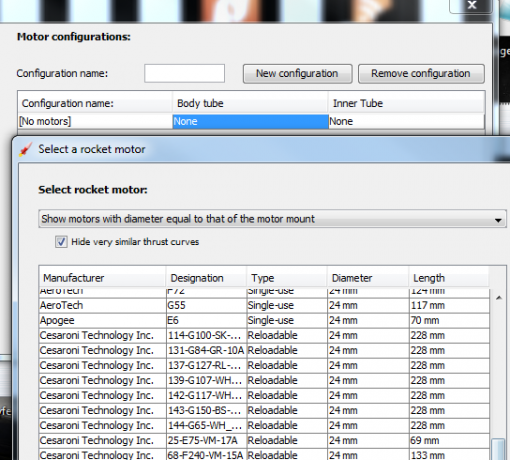This screenshot has height=460, width=510.
Task: Close the window with the X button
Action: tap(471, 6)
